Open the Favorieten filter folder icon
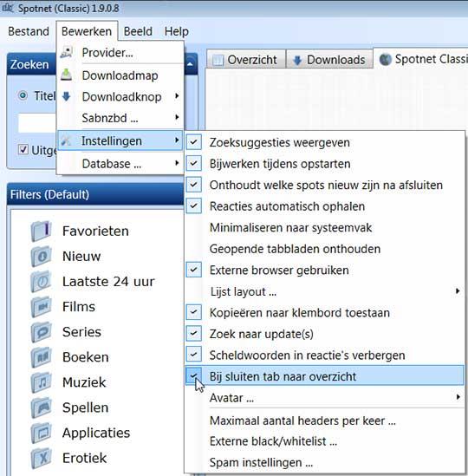 [41, 231]
